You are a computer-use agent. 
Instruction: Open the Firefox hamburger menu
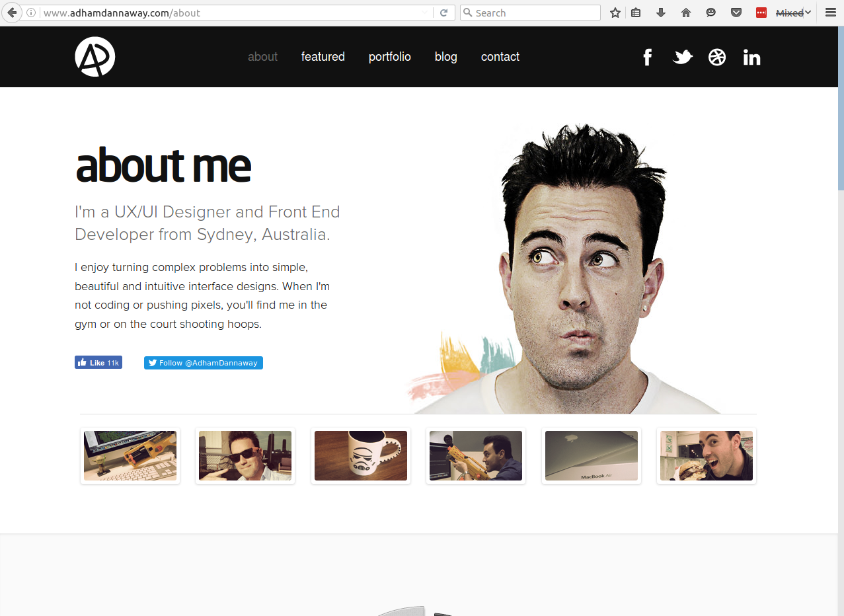click(831, 13)
